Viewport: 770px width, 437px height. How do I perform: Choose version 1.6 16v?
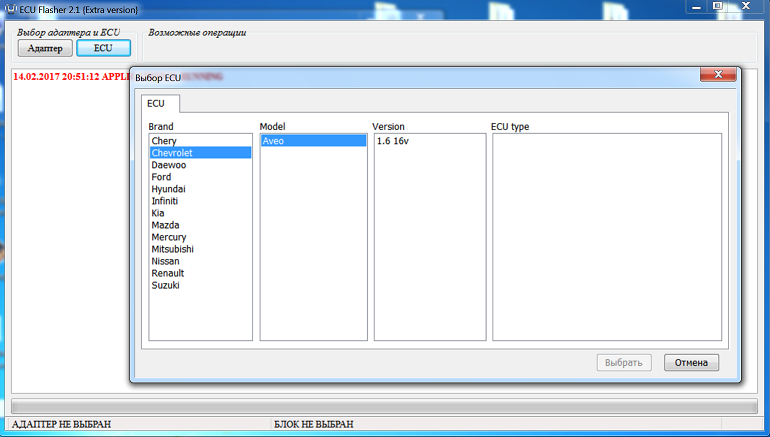pos(430,141)
